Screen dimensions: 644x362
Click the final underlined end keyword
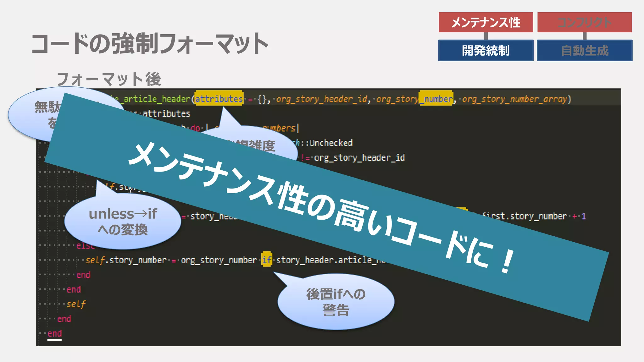point(54,333)
